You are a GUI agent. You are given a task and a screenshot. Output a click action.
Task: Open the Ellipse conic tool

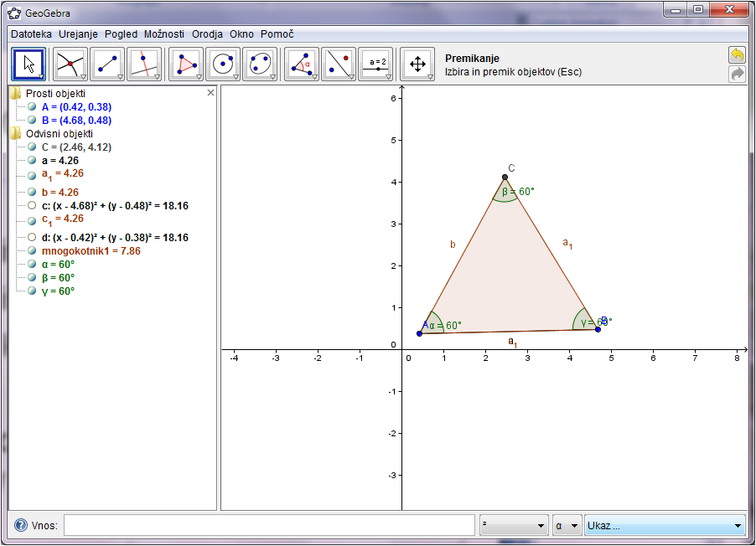[x=260, y=64]
